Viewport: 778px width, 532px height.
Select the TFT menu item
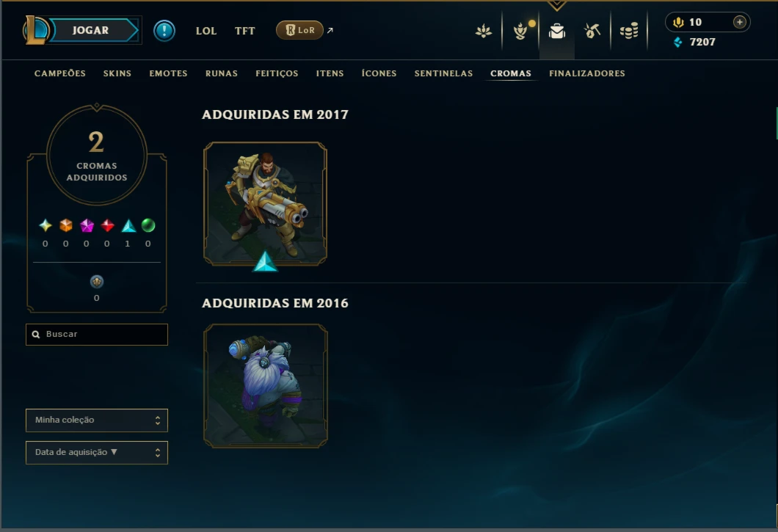244,31
